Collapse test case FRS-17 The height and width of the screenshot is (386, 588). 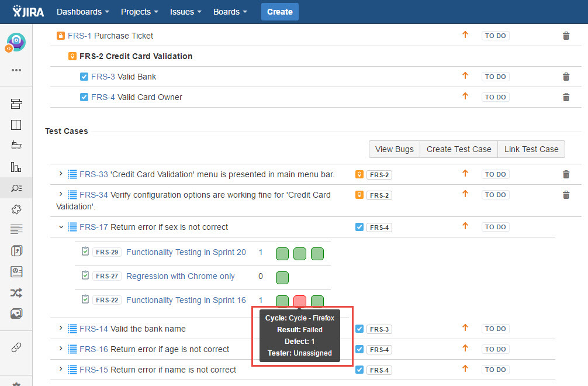coord(61,227)
